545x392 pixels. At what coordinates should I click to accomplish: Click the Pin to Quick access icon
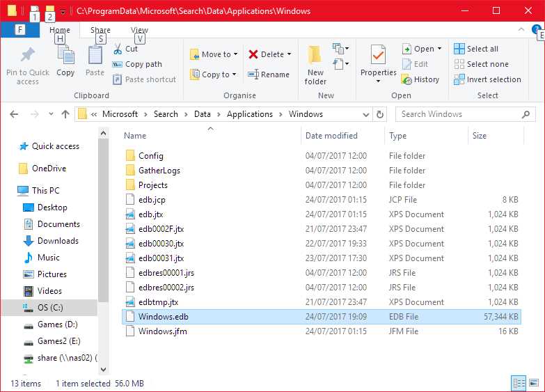(x=28, y=56)
